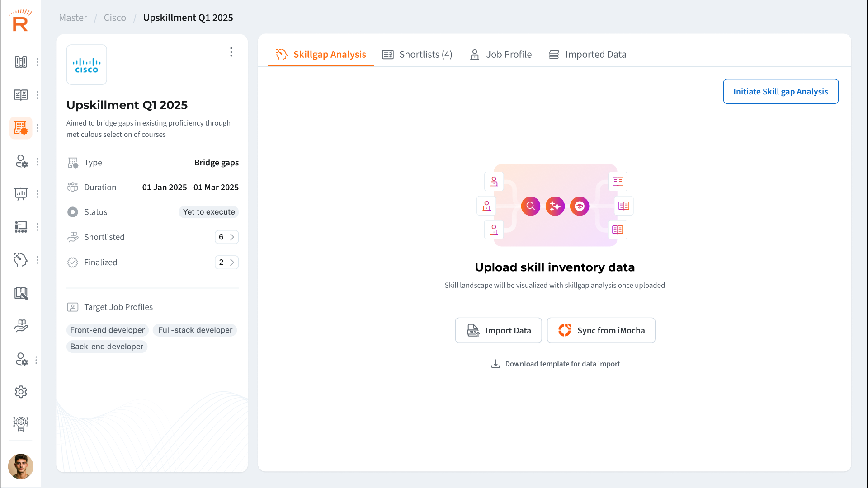Switch to Shortlists (4) tab
The width and height of the screenshot is (868, 488).
point(417,55)
